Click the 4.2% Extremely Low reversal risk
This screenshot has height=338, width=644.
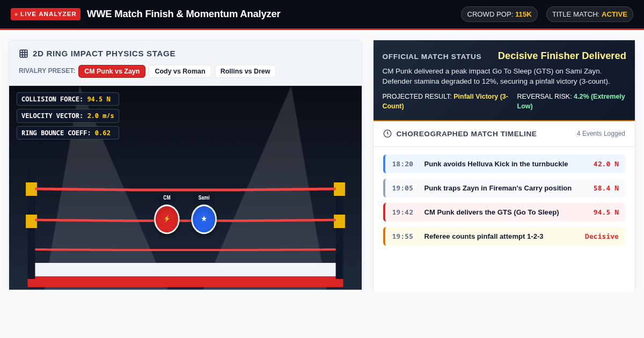pos(571,101)
